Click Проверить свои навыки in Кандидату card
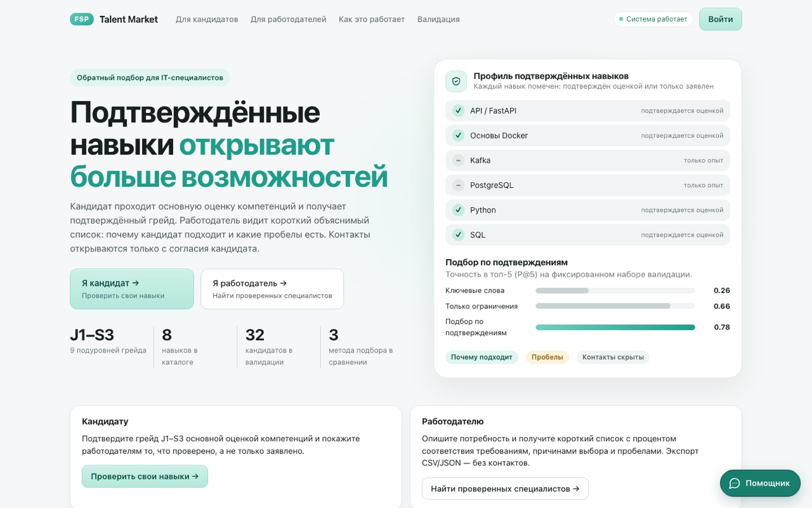812x508 pixels. pos(145,476)
